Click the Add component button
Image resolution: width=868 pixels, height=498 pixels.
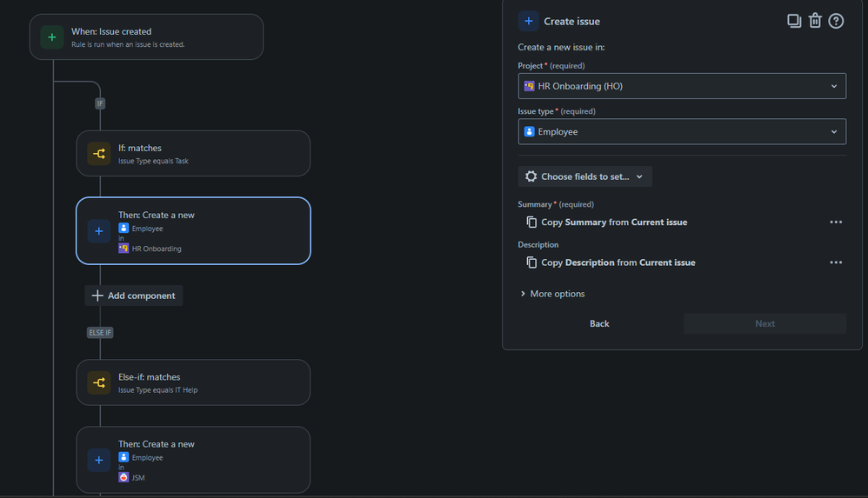(133, 295)
